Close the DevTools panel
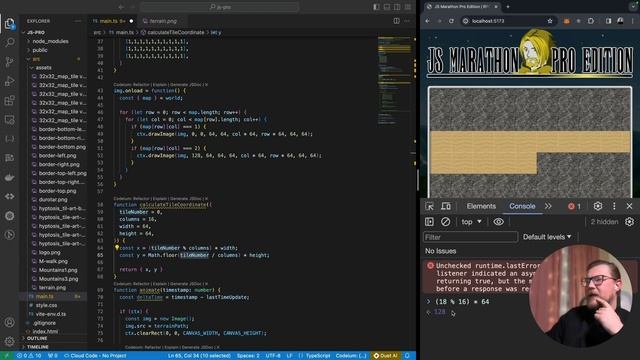This screenshot has height=360, width=640. point(629,207)
